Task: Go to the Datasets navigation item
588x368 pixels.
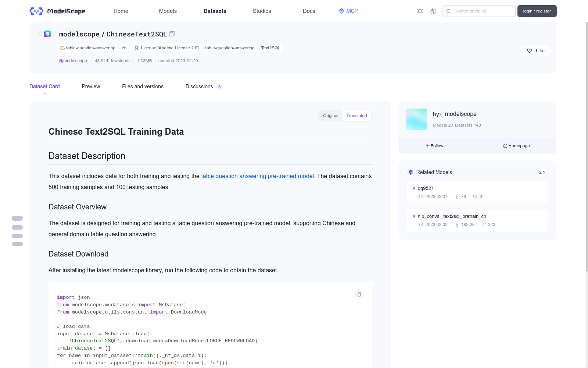Action: point(215,11)
